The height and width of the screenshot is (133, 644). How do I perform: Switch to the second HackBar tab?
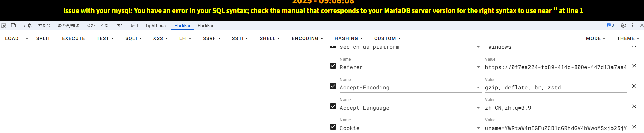click(205, 25)
